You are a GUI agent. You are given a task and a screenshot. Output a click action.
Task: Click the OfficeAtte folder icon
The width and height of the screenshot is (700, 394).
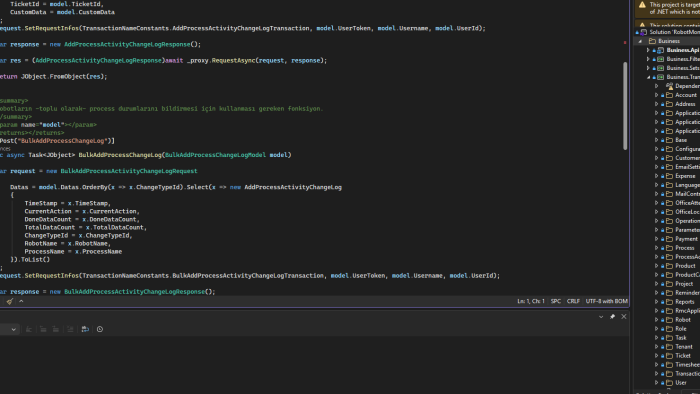[669, 203]
